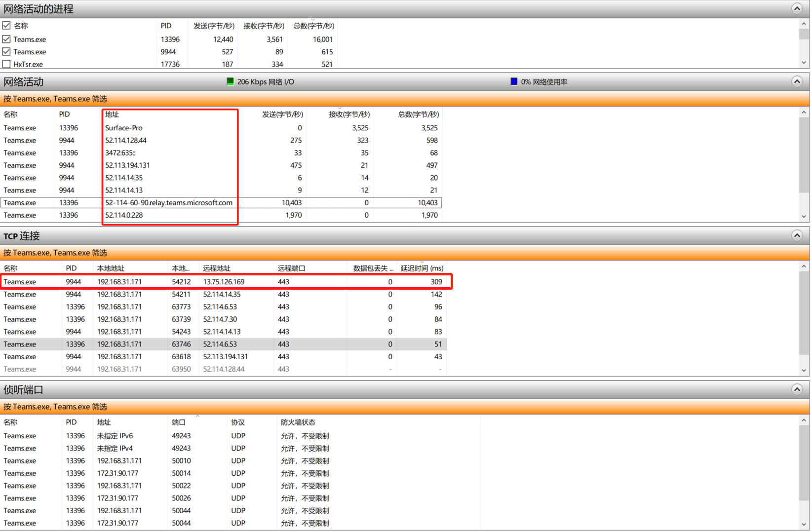This screenshot has height=532, width=811.
Task: Collapse the 网络活动的进程 section
Action: [x=797, y=8]
